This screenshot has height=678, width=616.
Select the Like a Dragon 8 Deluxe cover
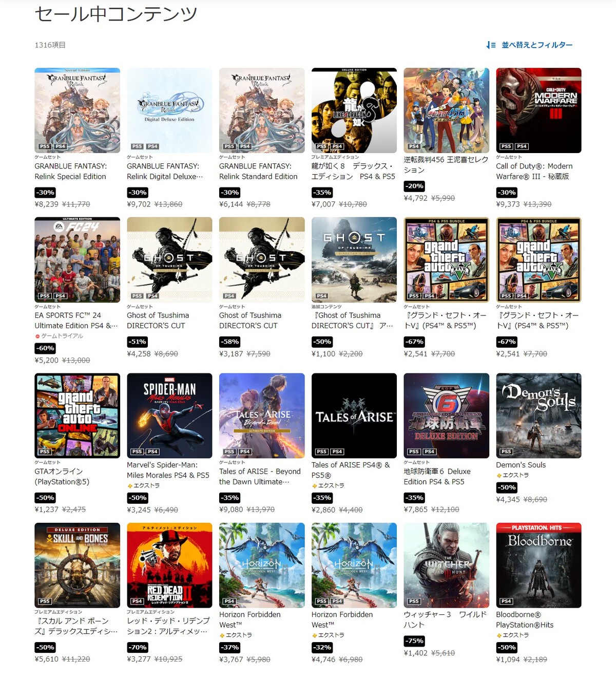coord(354,110)
